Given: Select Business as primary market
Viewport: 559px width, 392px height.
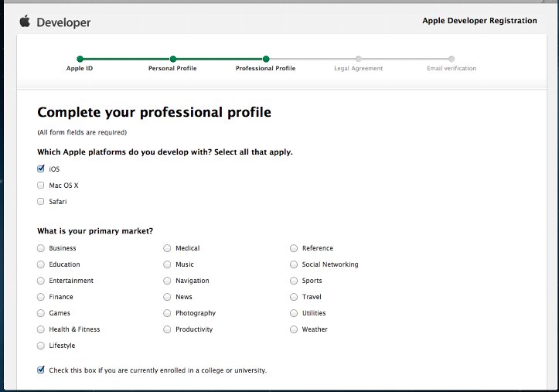Looking at the screenshot, I should (41, 248).
